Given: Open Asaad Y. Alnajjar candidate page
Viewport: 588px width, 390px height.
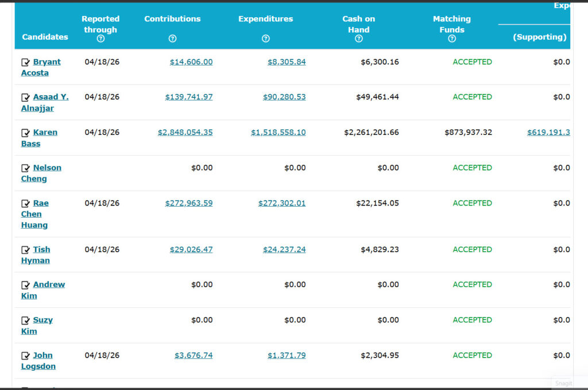Looking at the screenshot, I should [45, 102].
